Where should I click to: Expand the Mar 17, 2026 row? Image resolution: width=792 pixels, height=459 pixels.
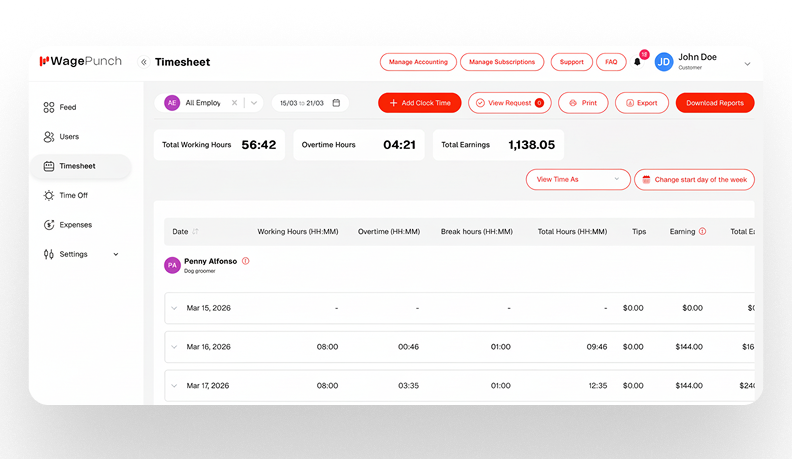(x=174, y=385)
